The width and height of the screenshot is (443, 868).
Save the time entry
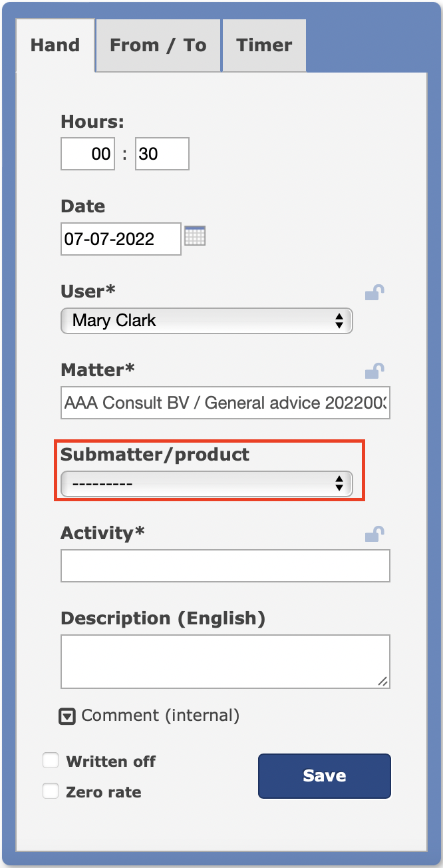(325, 775)
